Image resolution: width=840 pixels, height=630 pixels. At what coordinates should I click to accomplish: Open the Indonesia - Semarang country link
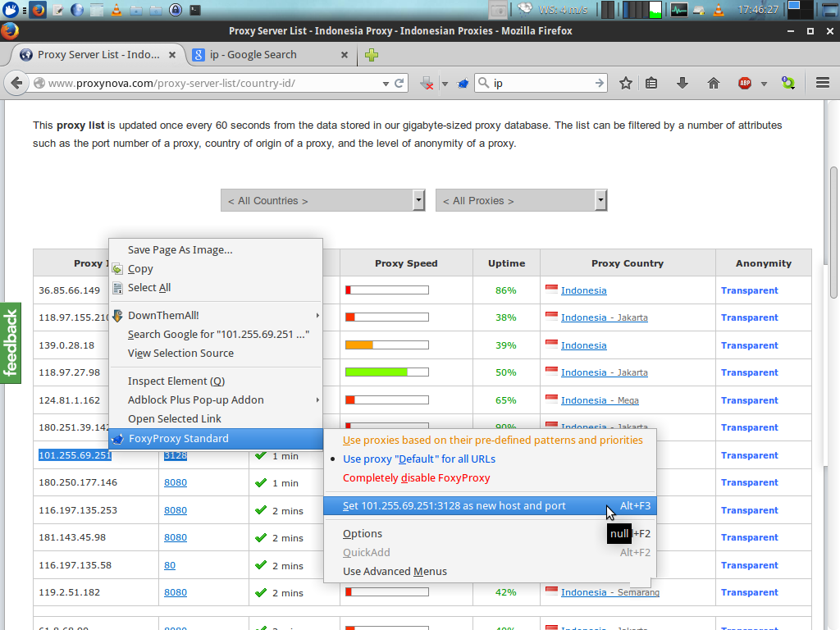610,592
